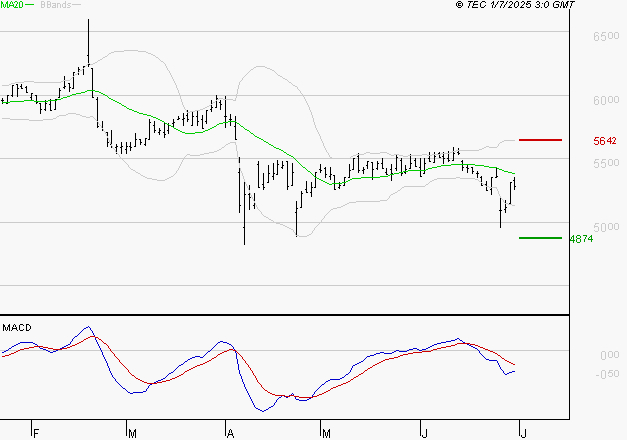Click the red 5642 resistance line
Viewport: 627px width, 440px height.
(540, 140)
